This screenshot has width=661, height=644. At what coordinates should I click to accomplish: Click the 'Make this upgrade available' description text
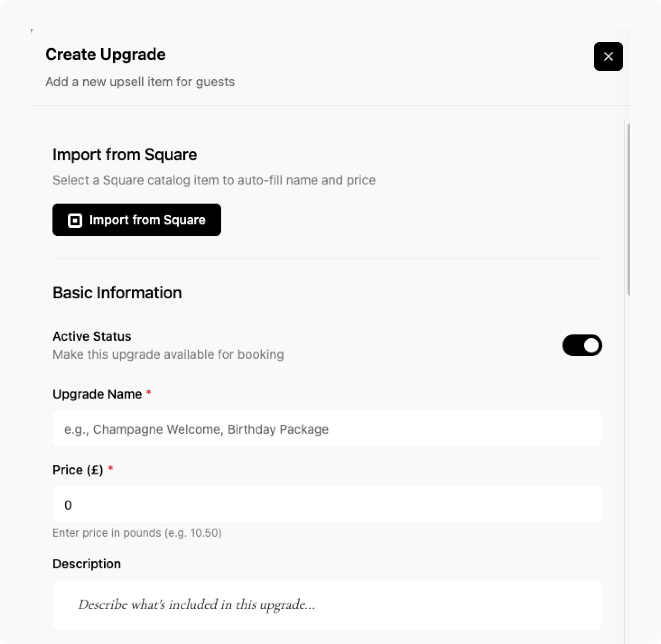[x=168, y=355]
